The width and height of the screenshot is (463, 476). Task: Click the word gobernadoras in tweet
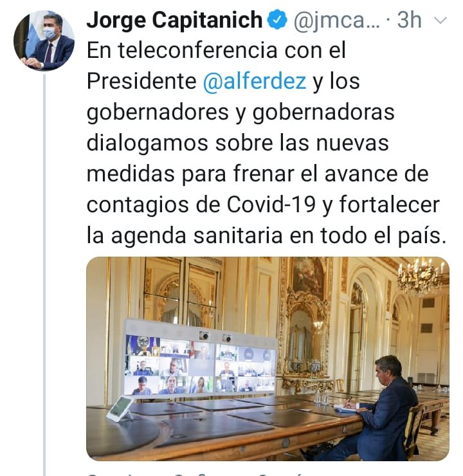coord(323,113)
